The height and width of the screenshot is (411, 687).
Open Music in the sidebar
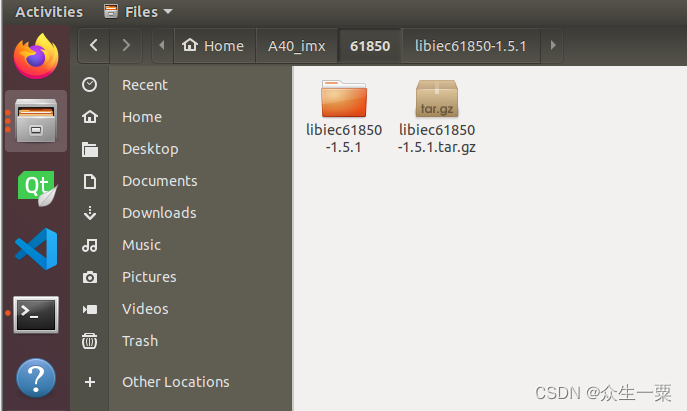coord(142,245)
